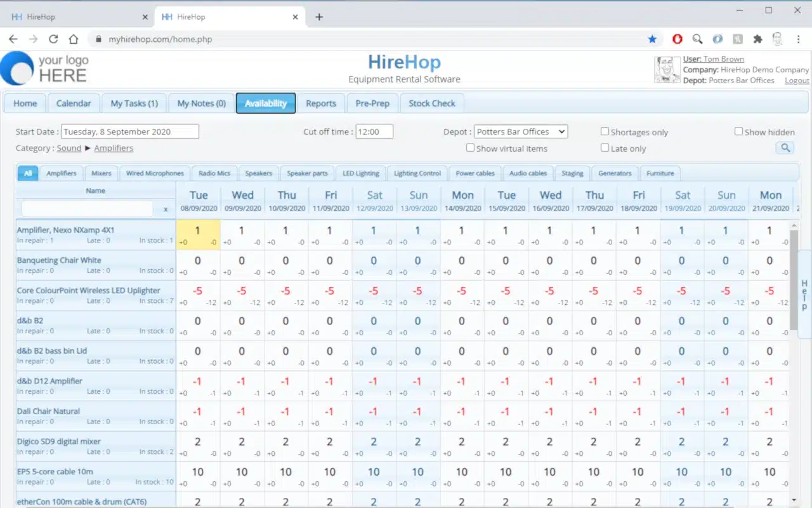The width and height of the screenshot is (812, 508).
Task: Reload the page with refresh icon
Action: coord(53,39)
